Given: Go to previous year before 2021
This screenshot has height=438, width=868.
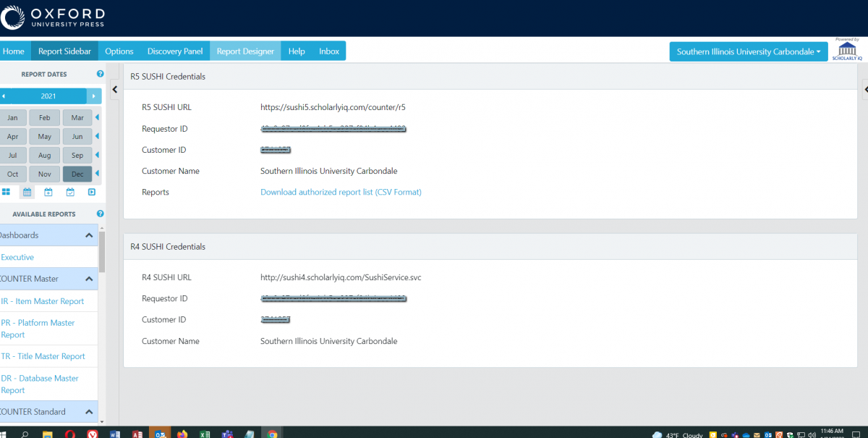Looking at the screenshot, I should coord(3,96).
